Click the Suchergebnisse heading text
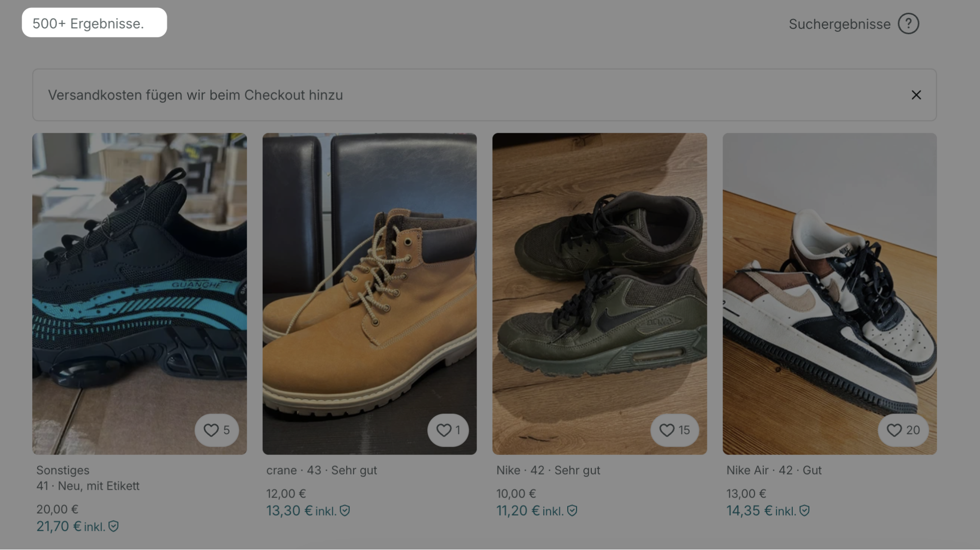This screenshot has width=980, height=550. tap(839, 24)
